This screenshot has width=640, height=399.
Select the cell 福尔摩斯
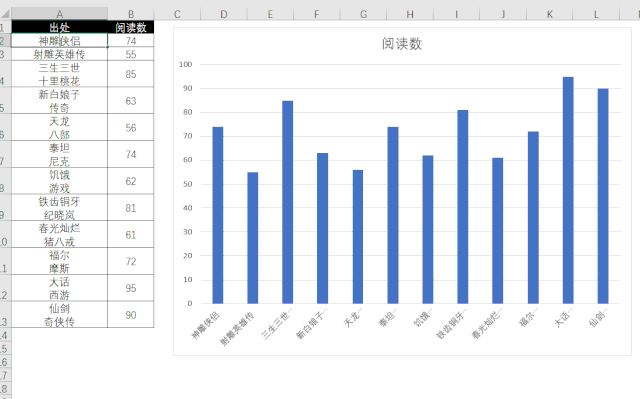(x=59, y=262)
